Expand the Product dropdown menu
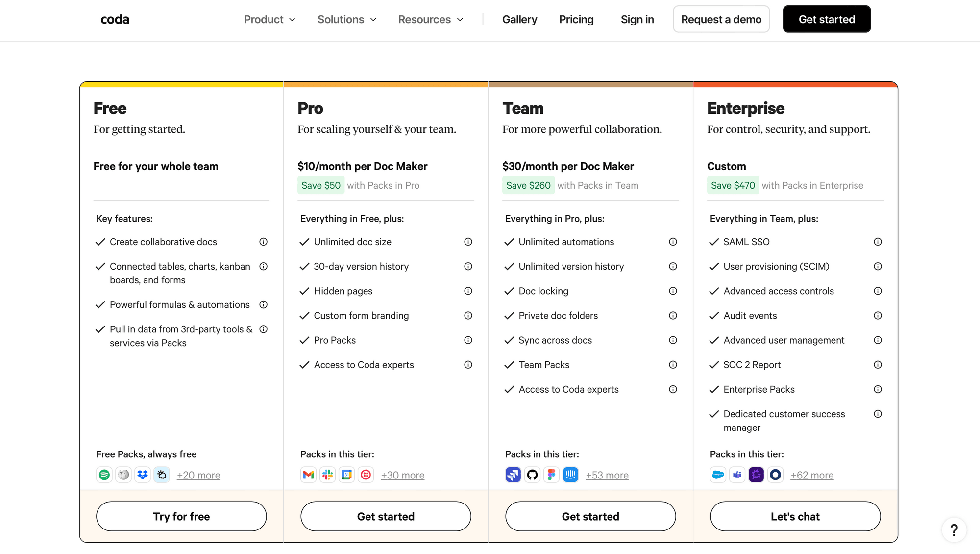This screenshot has width=980, height=554. [269, 19]
